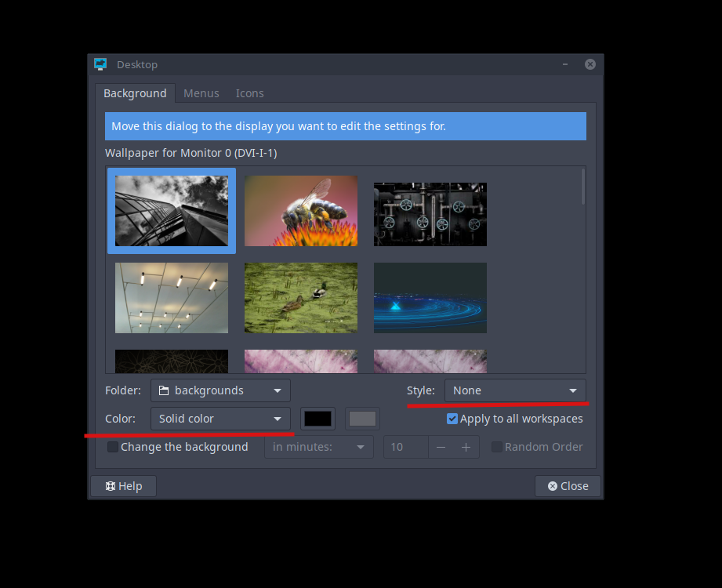Image resolution: width=722 pixels, height=588 pixels.
Task: Switch to the Background tab
Action: (x=135, y=93)
